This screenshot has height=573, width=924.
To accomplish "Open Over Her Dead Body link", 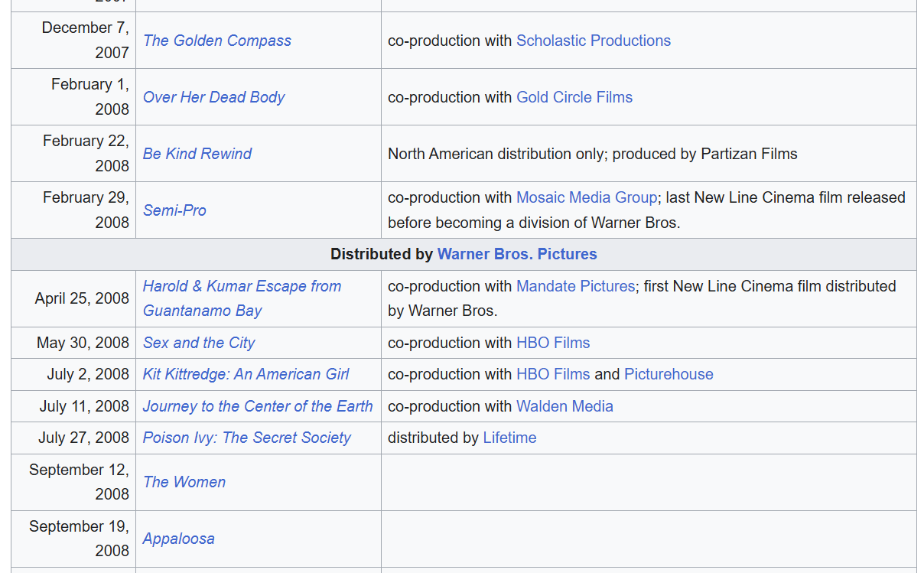I will click(x=214, y=97).
